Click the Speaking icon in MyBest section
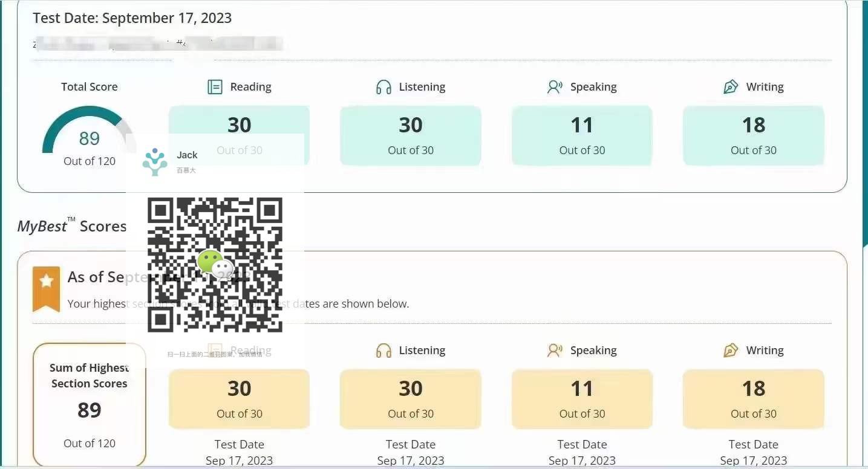The height and width of the screenshot is (469, 868). point(555,351)
